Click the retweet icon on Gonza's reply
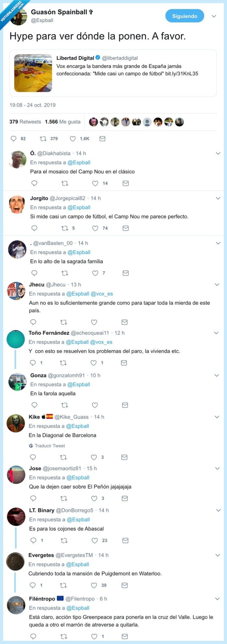 click(x=65, y=405)
